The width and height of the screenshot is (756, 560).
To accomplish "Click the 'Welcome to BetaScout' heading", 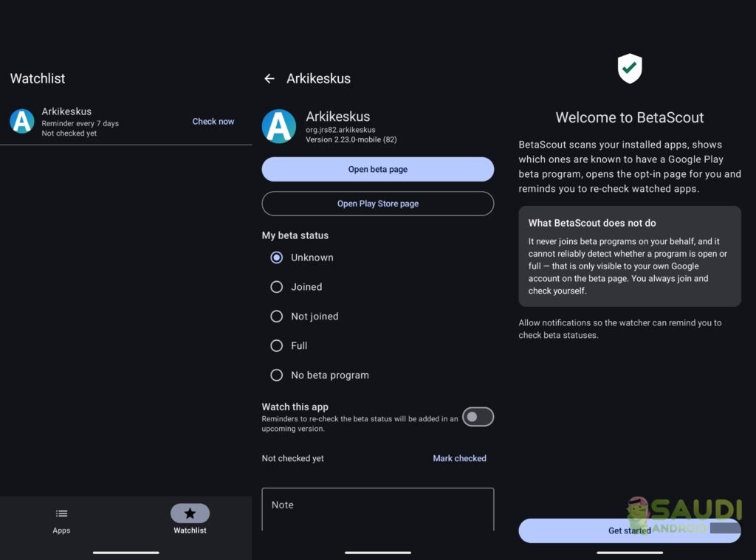I will click(630, 117).
